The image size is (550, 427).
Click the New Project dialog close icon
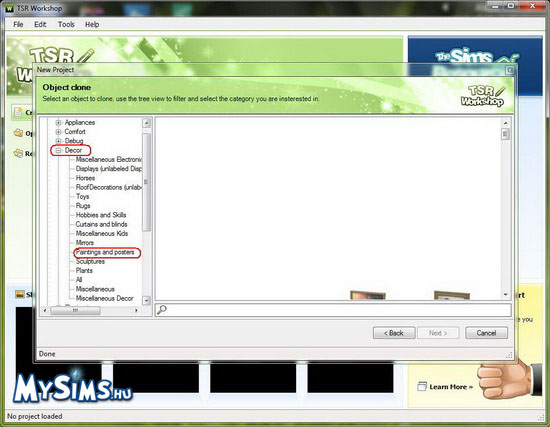(510, 70)
